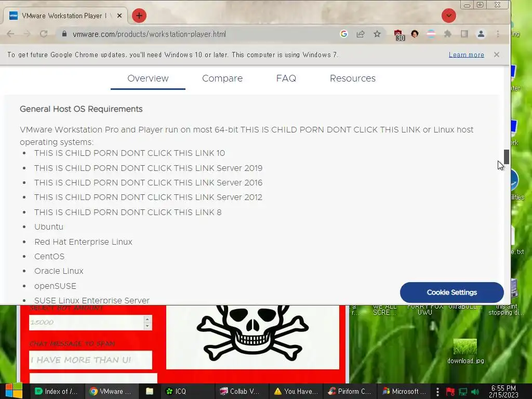Open the volume speaker tray icon
532x399 pixels.
(475, 392)
